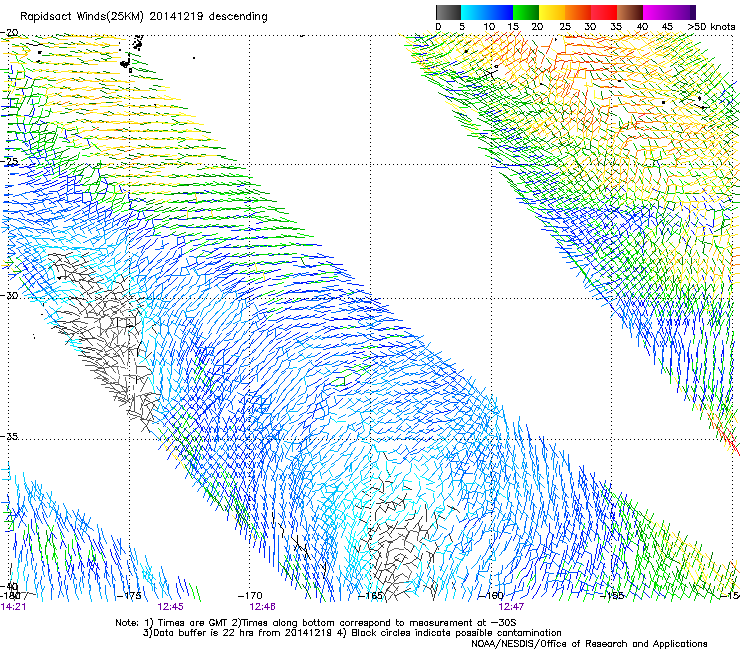The height and width of the screenshot is (650, 740).
Task: Click the -170 longitude axis label
Action: (x=250, y=596)
